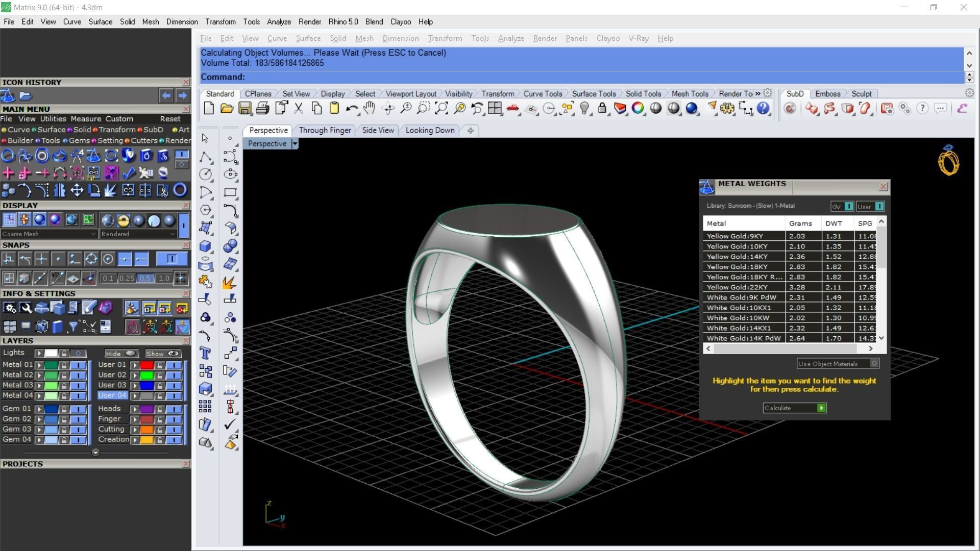This screenshot has height=551, width=980.
Task: Select the Rectangle tool in side toolbar
Action: click(231, 192)
